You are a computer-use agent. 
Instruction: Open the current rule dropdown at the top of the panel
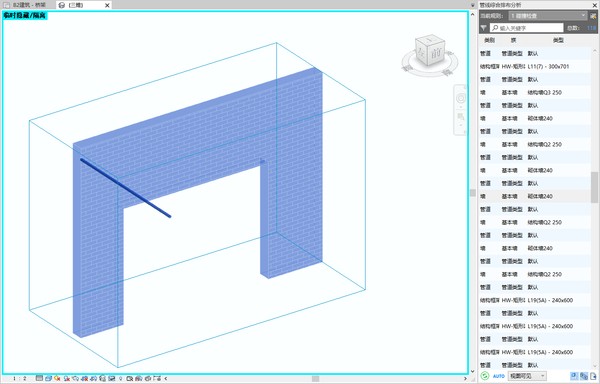click(548, 16)
